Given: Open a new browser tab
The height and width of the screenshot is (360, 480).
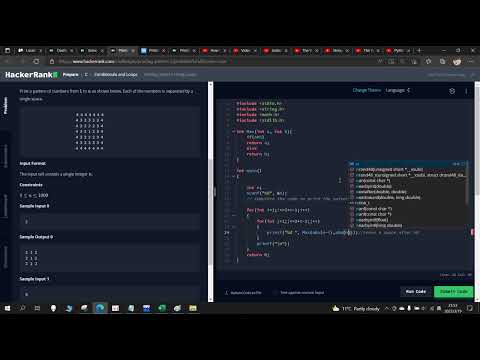Looking at the screenshot, I should tap(419, 51).
